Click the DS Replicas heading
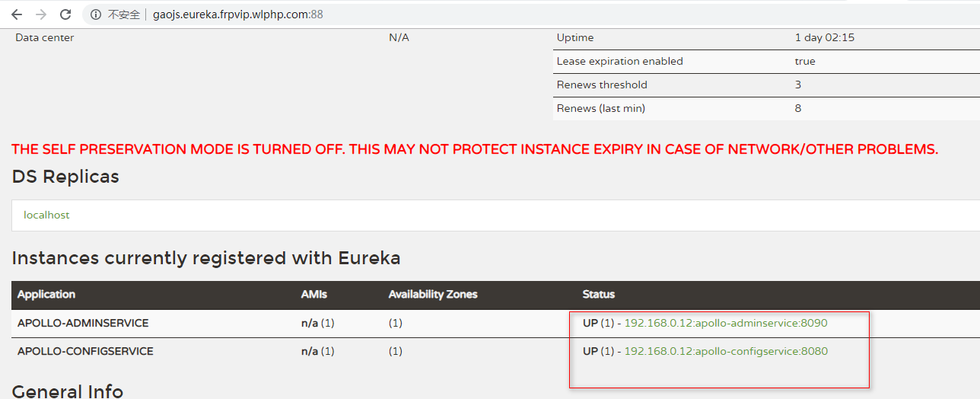The width and height of the screenshot is (980, 399). (x=65, y=177)
